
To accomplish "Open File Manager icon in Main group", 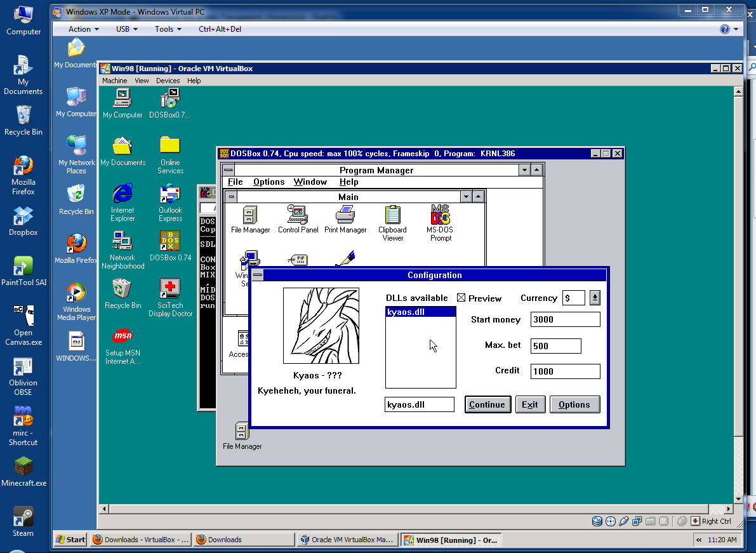I will (250, 216).
